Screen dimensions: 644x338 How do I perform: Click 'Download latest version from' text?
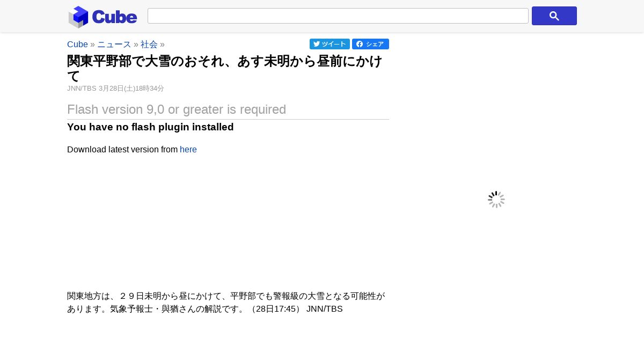click(122, 149)
